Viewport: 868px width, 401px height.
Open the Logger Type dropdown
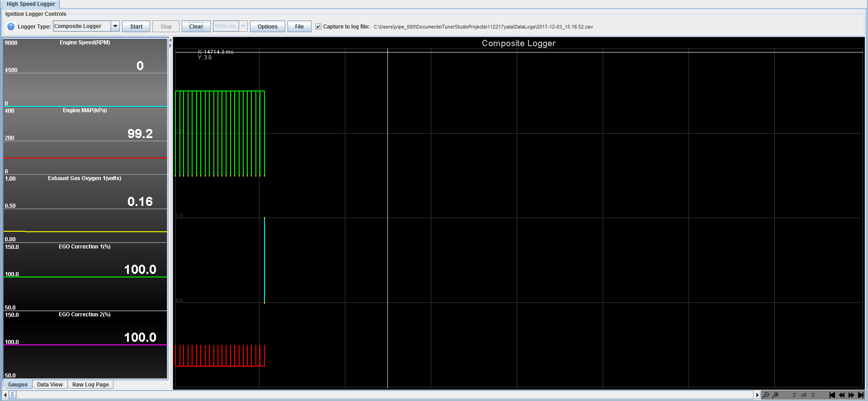115,26
